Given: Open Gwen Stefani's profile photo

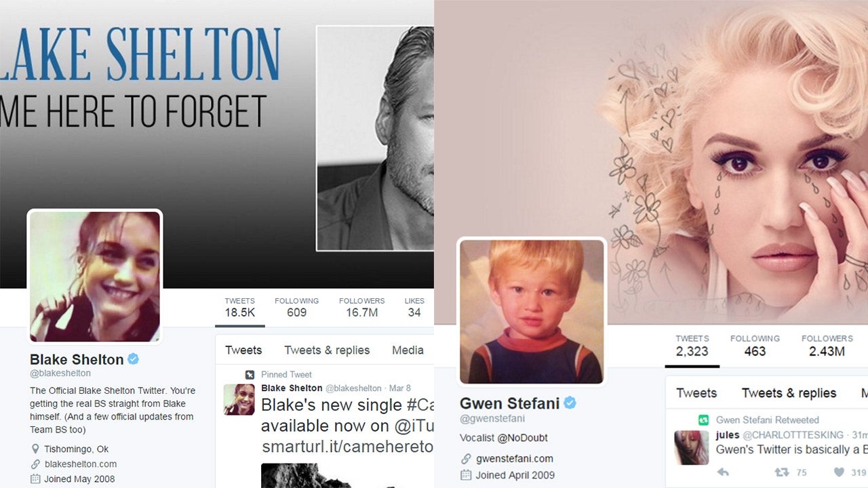Looking at the screenshot, I should [532, 312].
